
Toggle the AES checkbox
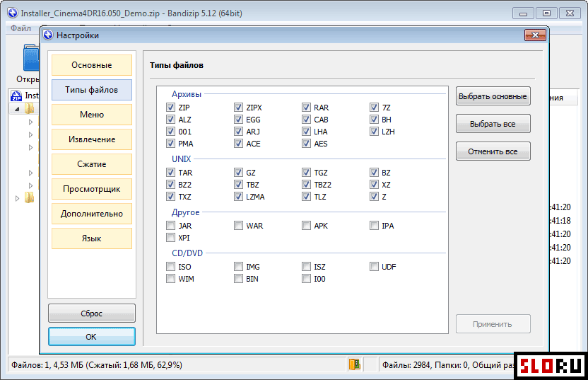307,144
